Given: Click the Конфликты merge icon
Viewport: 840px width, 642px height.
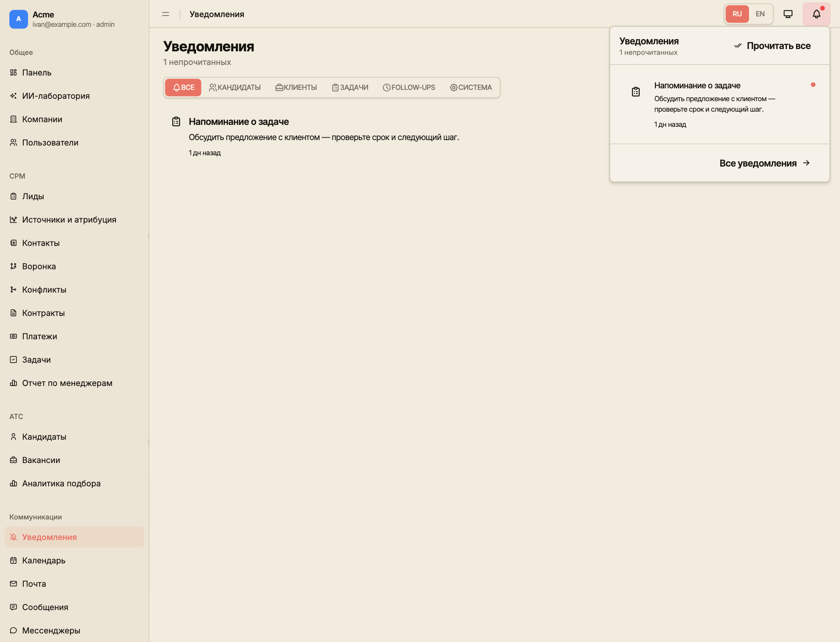Looking at the screenshot, I should (x=14, y=289).
